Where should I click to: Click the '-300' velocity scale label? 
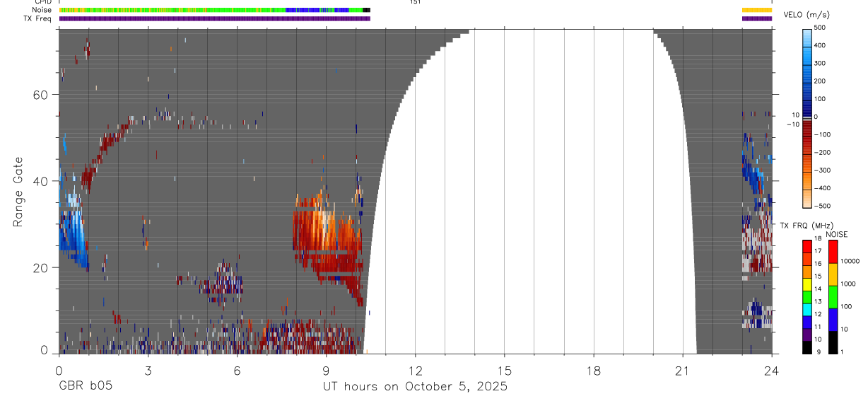tap(822, 170)
